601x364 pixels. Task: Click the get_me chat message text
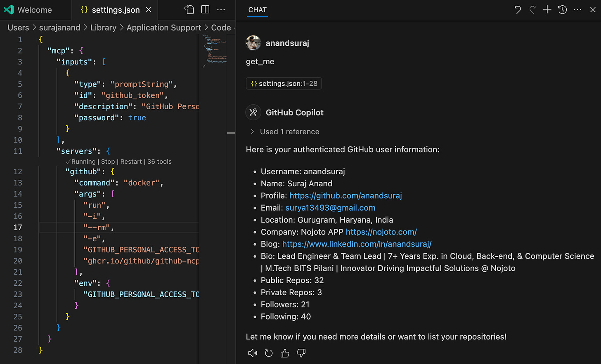pos(260,61)
